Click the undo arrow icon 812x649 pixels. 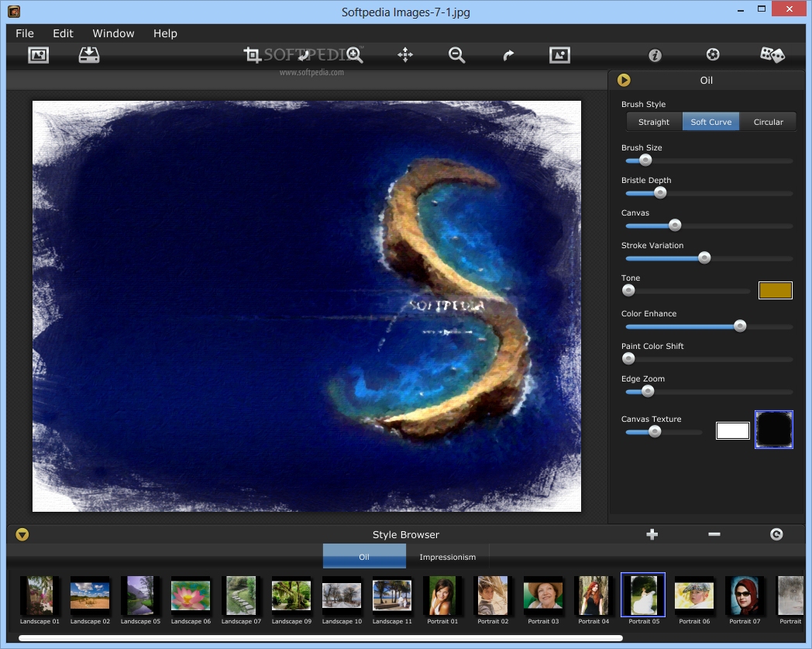click(x=304, y=56)
